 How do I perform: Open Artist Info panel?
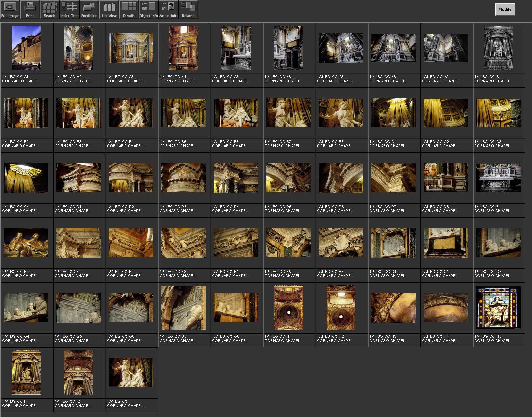169,10
